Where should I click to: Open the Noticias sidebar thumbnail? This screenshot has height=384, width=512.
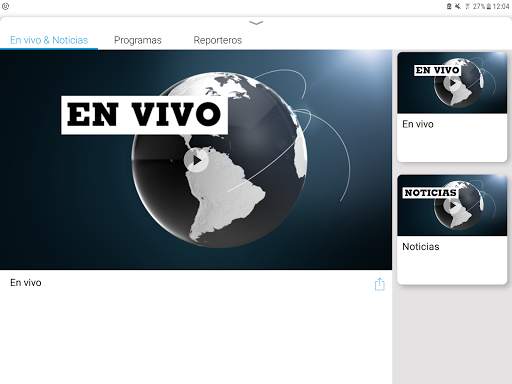click(452, 205)
